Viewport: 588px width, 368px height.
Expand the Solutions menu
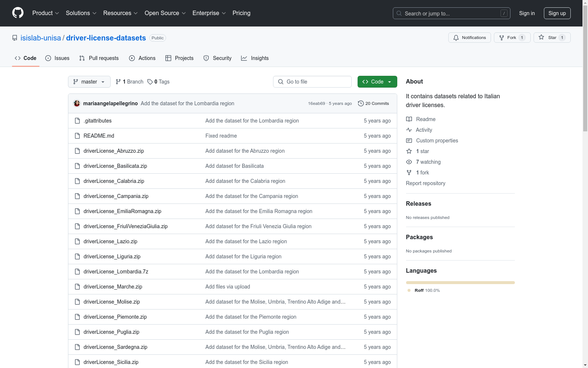pyautogui.click(x=81, y=13)
